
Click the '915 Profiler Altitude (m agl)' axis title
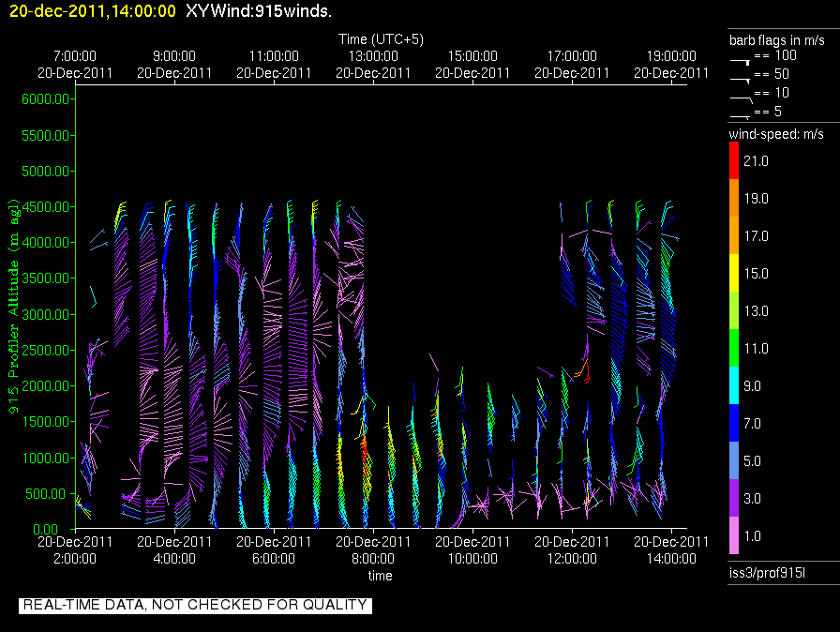click(x=13, y=306)
